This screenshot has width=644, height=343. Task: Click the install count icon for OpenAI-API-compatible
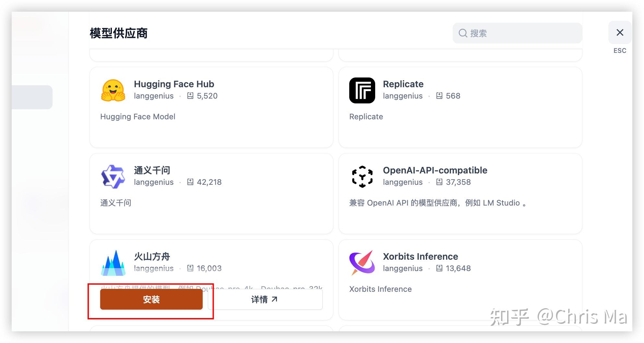pos(439,182)
